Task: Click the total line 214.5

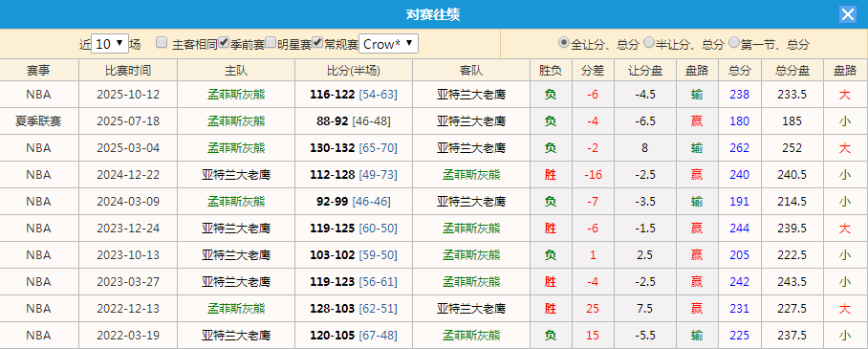Action: click(792, 202)
